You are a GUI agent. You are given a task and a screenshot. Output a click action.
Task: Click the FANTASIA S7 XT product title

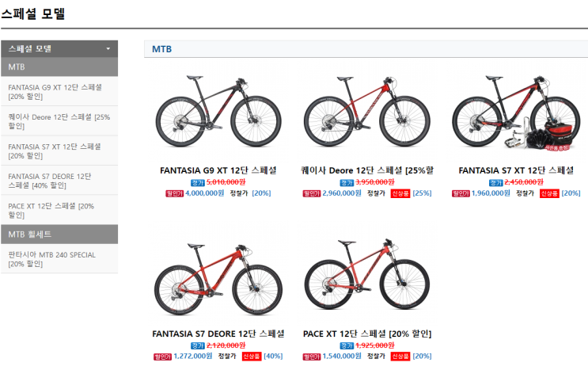(x=516, y=170)
